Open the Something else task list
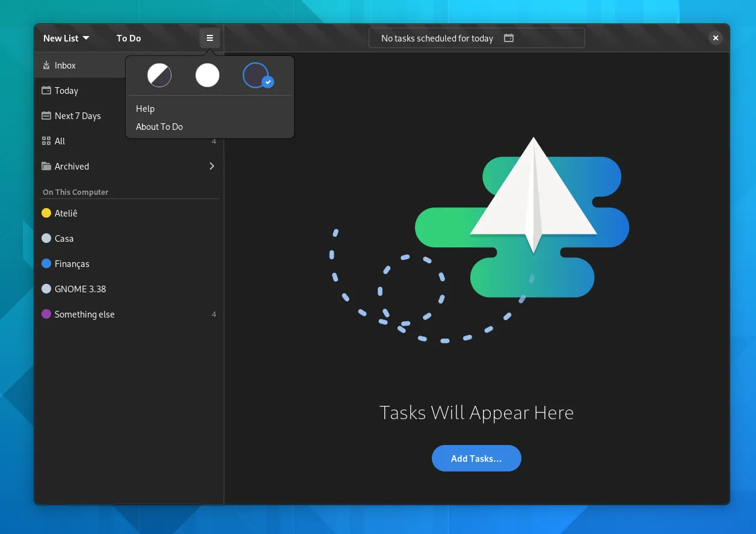Image resolution: width=756 pixels, height=534 pixels. coord(129,315)
